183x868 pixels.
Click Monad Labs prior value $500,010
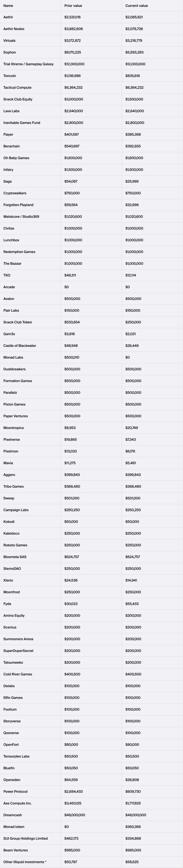click(x=72, y=357)
